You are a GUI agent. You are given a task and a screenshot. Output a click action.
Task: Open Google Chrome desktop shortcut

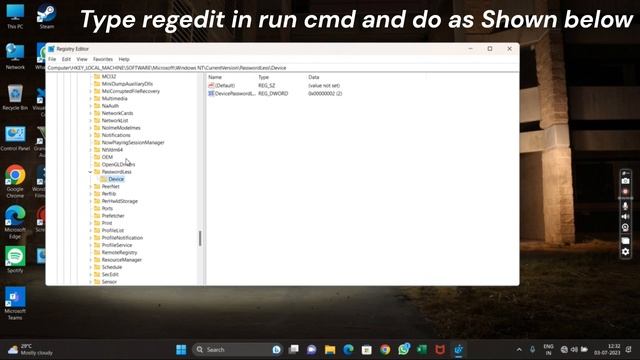[x=15, y=181]
